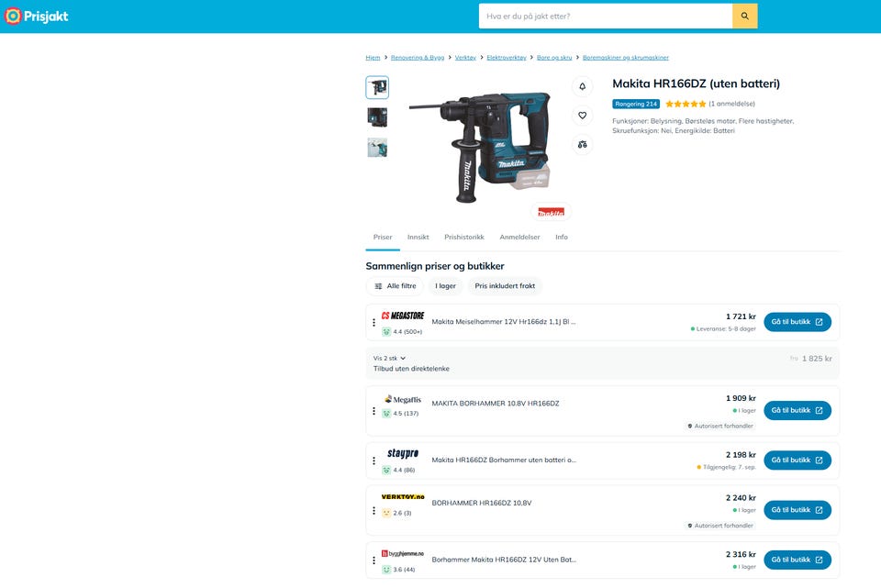The width and height of the screenshot is (881, 588).
Task: Open the Elektroverktøy breadcrumb link
Action: (x=507, y=57)
